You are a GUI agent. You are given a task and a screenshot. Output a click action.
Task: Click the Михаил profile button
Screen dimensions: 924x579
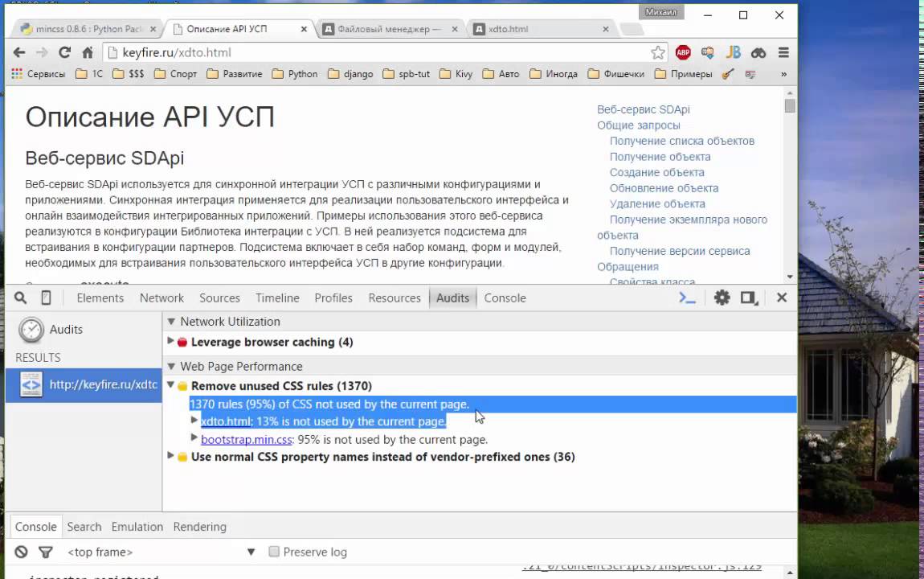(661, 12)
